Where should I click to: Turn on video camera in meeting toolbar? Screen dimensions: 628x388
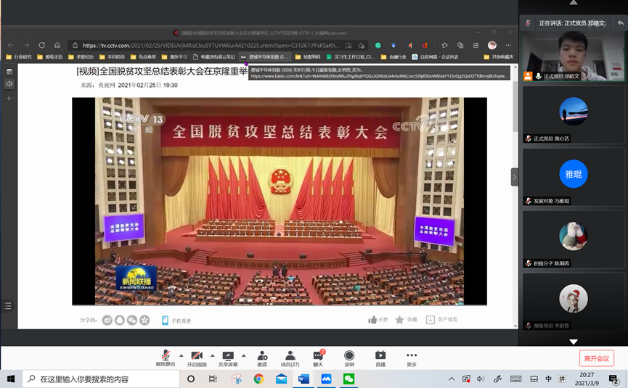(x=197, y=358)
